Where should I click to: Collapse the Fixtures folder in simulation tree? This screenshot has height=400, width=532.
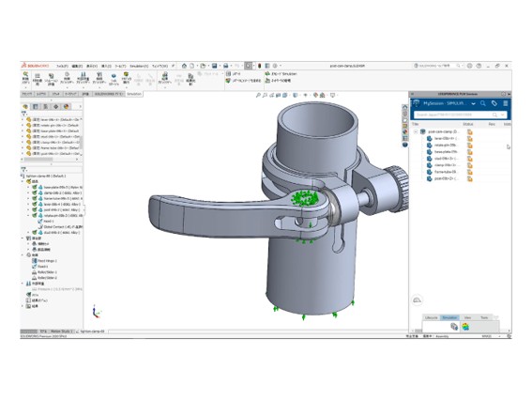coord(23,255)
